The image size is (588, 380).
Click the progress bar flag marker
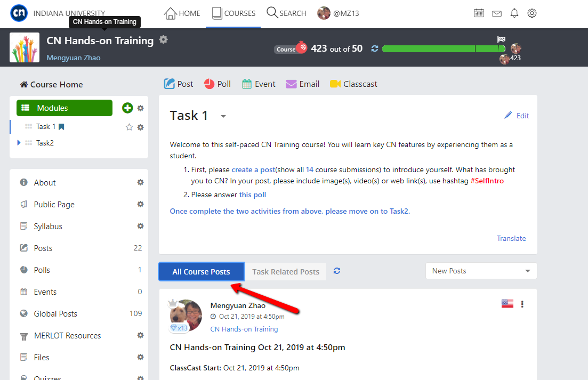(501, 39)
